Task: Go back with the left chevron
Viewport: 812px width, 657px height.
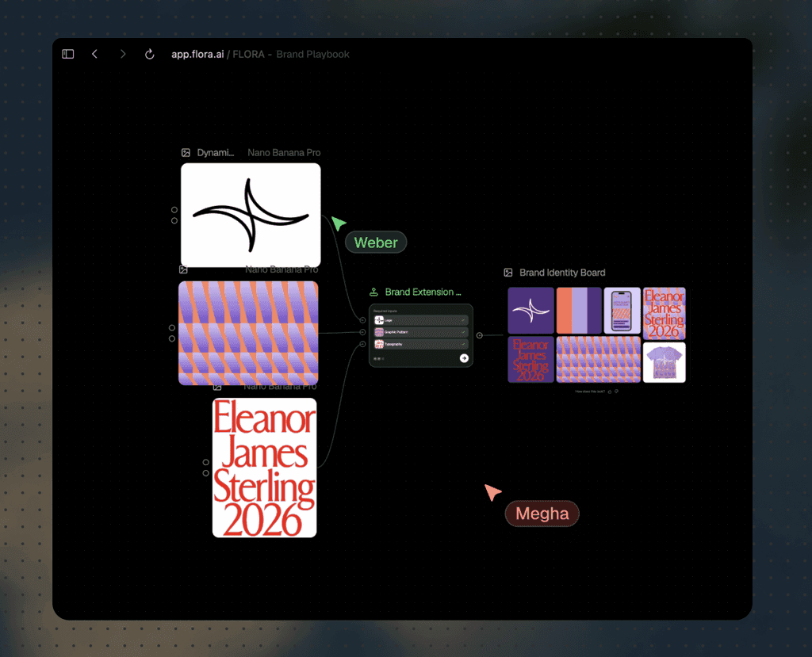Action: 95,54
